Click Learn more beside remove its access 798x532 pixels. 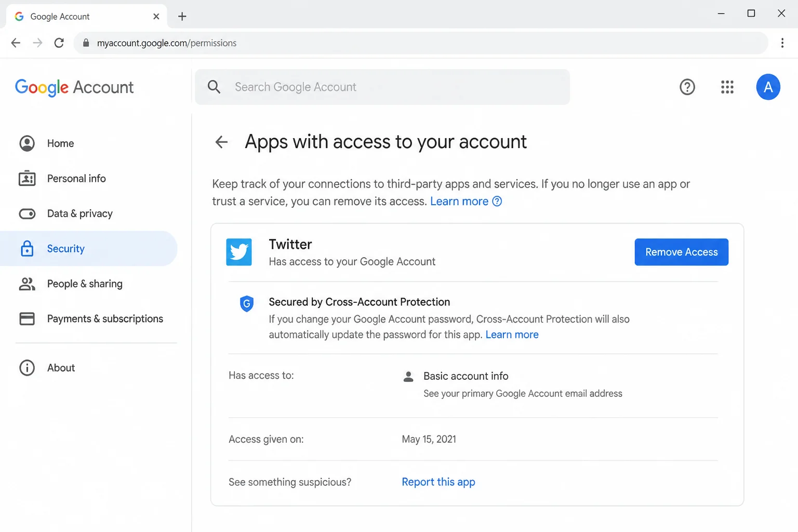459,201
